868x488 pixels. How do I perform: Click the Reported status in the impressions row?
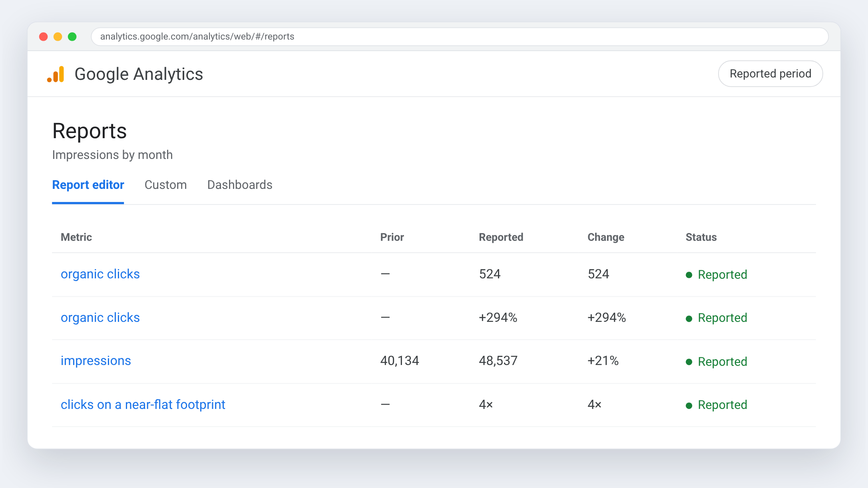click(717, 361)
